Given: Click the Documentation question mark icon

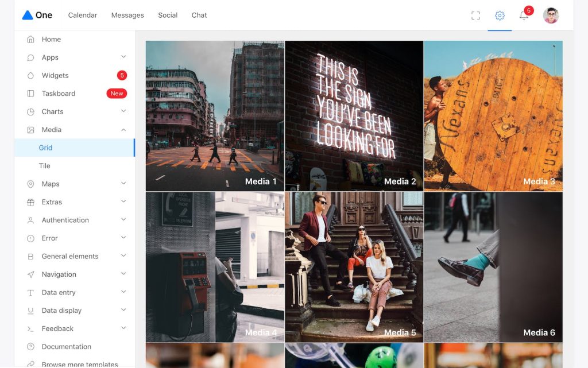Looking at the screenshot, I should click(31, 347).
